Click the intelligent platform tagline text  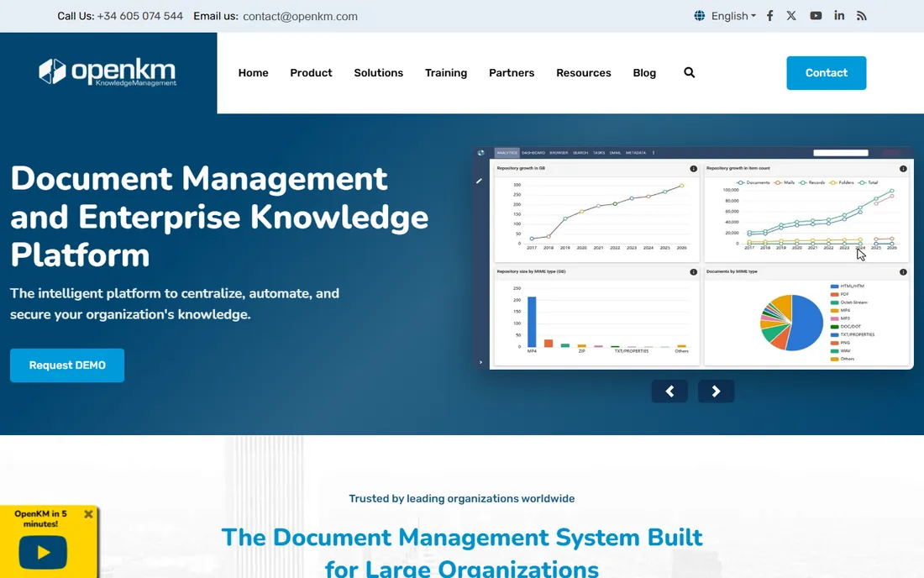click(x=175, y=304)
